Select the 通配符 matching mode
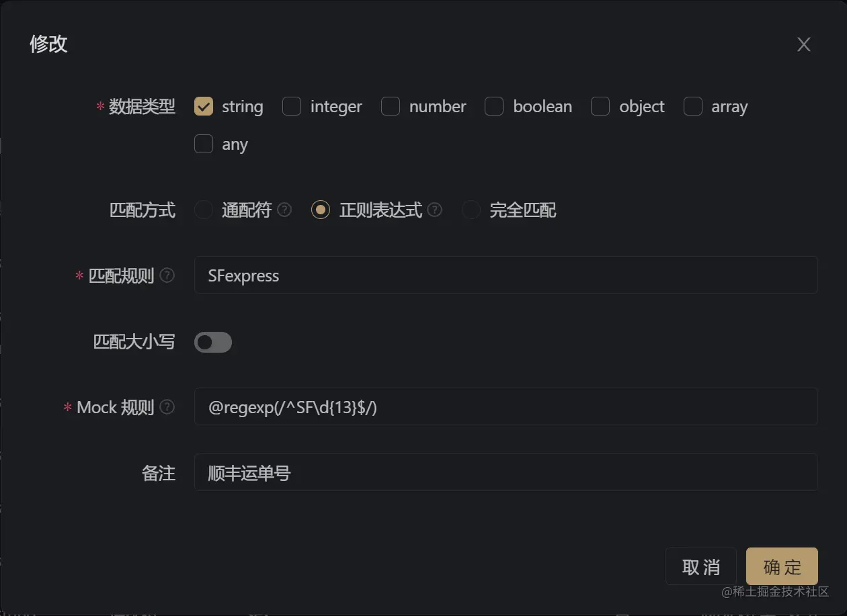Image resolution: width=847 pixels, height=616 pixels. point(203,210)
